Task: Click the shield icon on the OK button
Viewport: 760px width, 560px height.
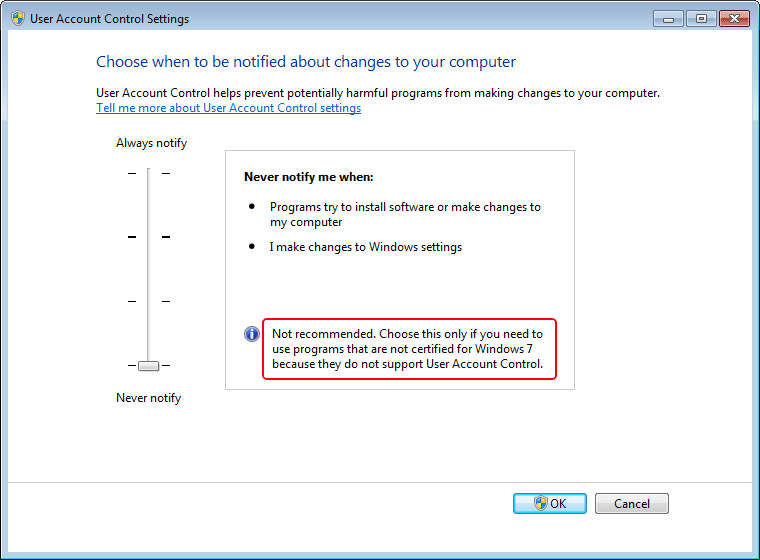Action: 541,503
